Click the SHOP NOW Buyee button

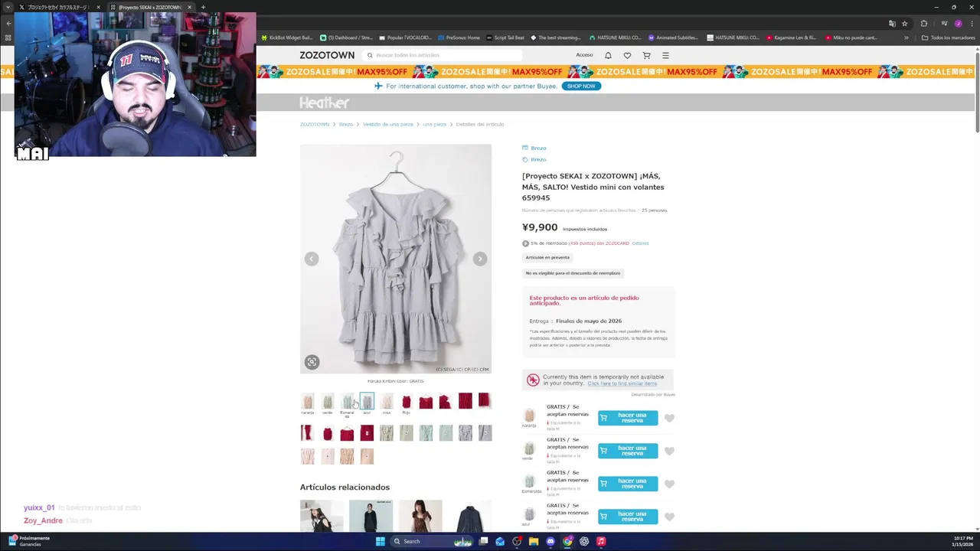(581, 86)
